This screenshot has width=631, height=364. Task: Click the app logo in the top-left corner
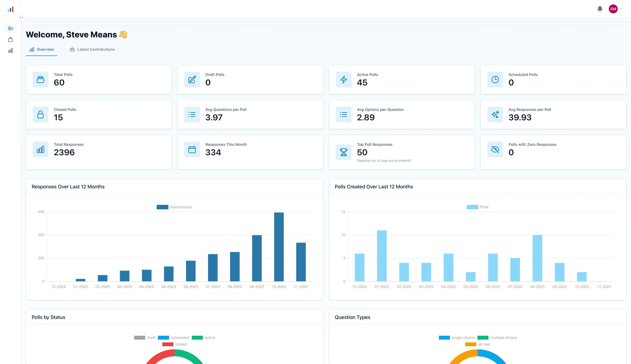[11, 9]
